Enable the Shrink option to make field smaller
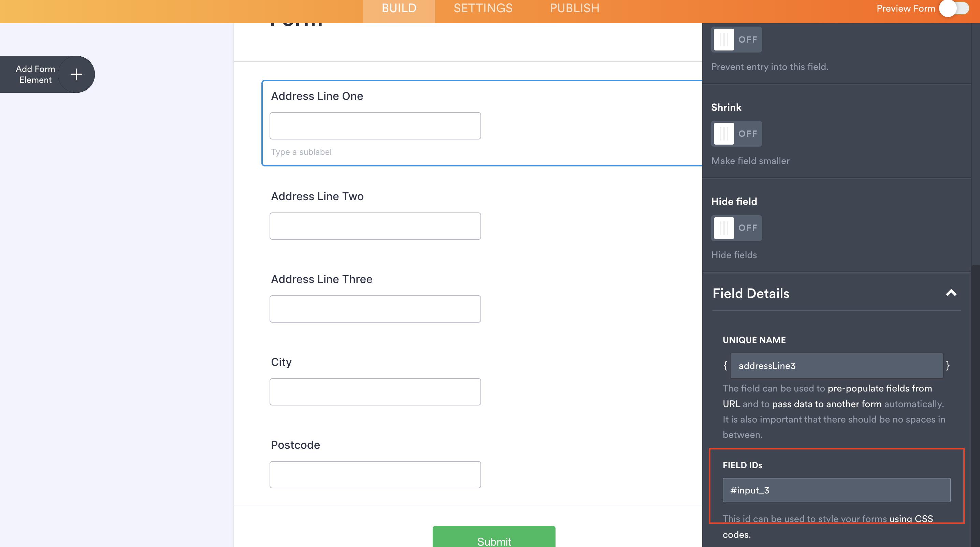980x547 pixels. click(x=736, y=133)
